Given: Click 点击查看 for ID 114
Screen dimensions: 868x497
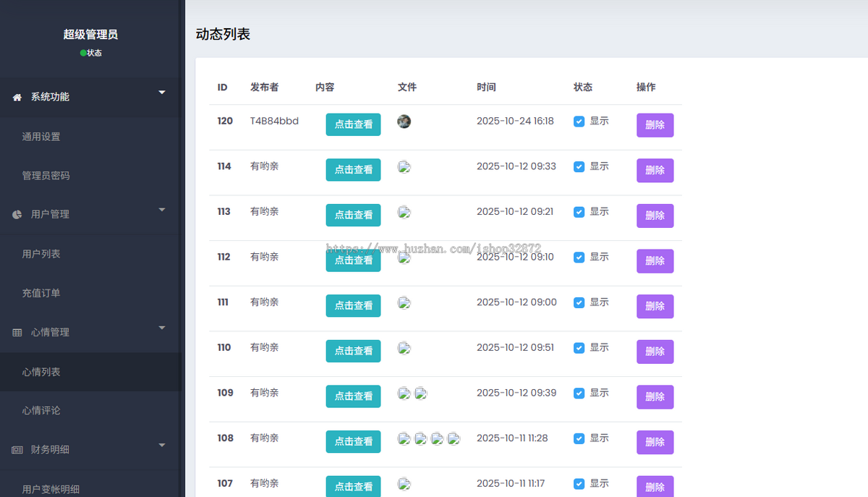Looking at the screenshot, I should coord(353,170).
